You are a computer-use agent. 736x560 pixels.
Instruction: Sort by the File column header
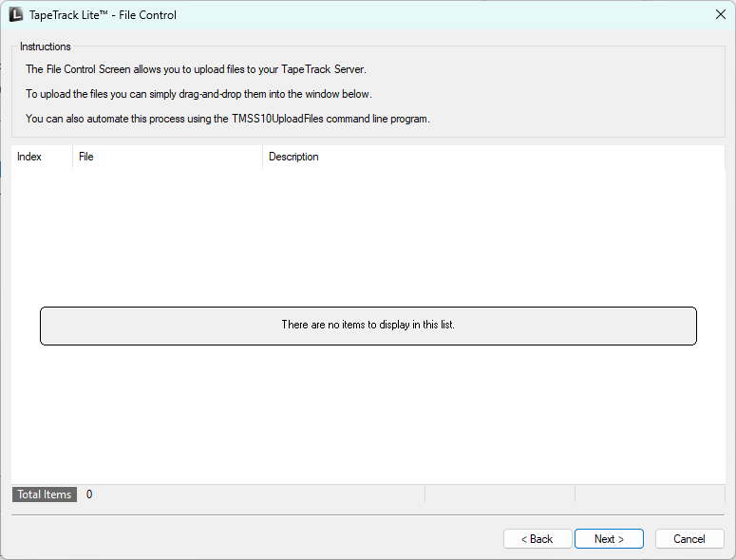tap(167, 157)
